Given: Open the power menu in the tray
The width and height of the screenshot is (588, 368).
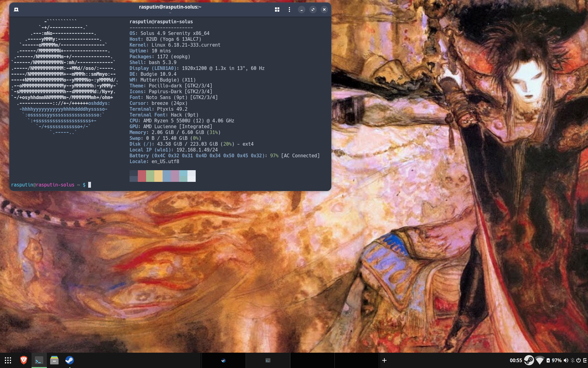Looking at the screenshot, I should (579, 360).
